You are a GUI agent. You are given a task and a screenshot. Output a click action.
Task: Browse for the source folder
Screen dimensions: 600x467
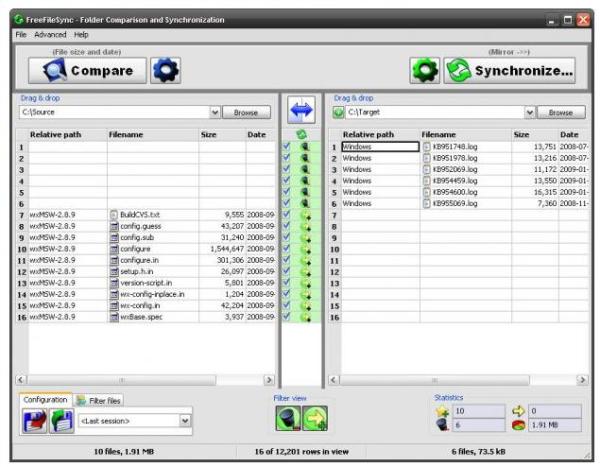coord(246,113)
